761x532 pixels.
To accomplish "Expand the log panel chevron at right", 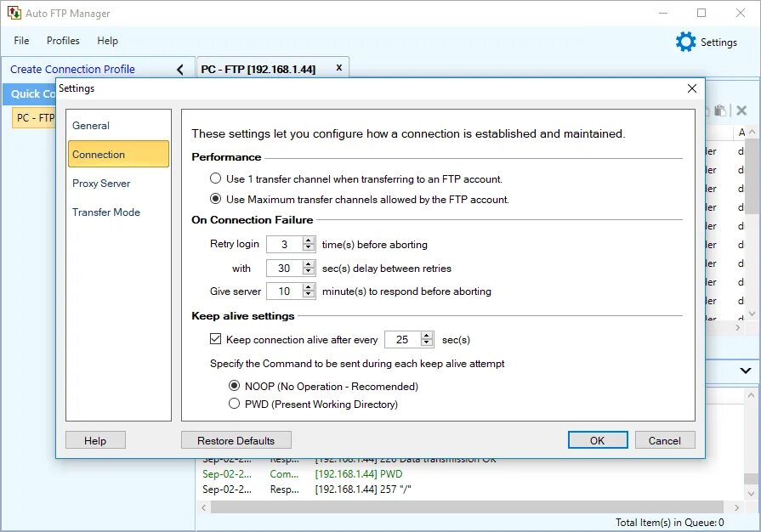I will pos(746,371).
